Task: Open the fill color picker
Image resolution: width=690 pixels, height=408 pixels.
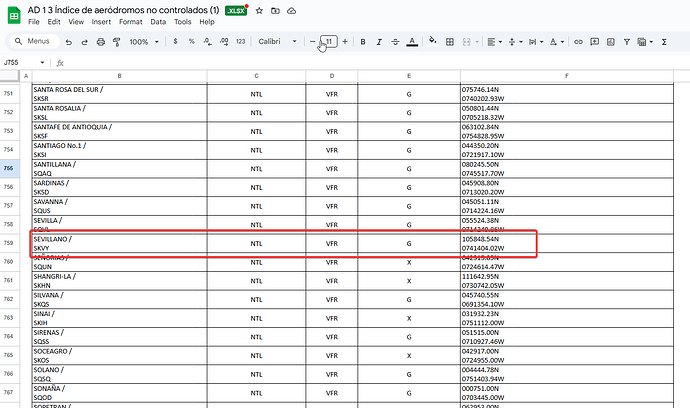Action: (x=433, y=41)
